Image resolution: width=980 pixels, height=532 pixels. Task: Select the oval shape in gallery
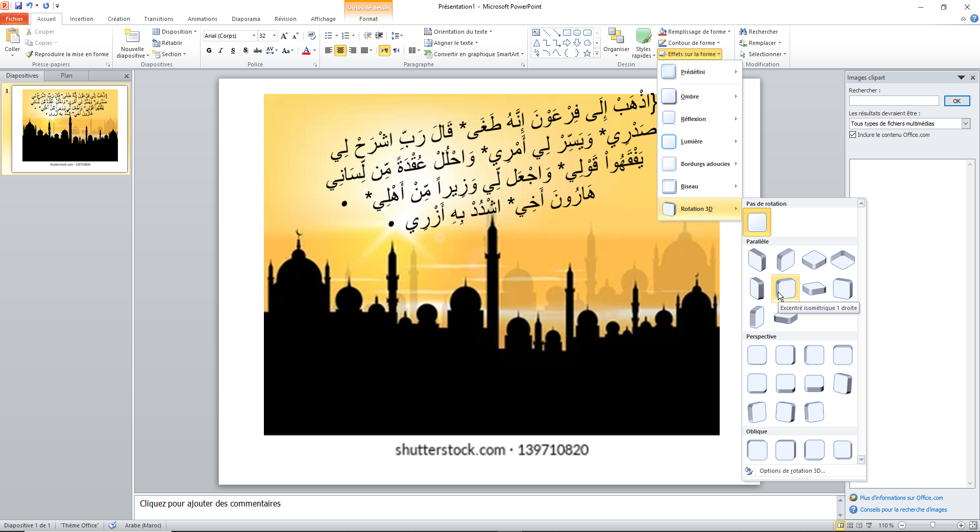point(577,32)
